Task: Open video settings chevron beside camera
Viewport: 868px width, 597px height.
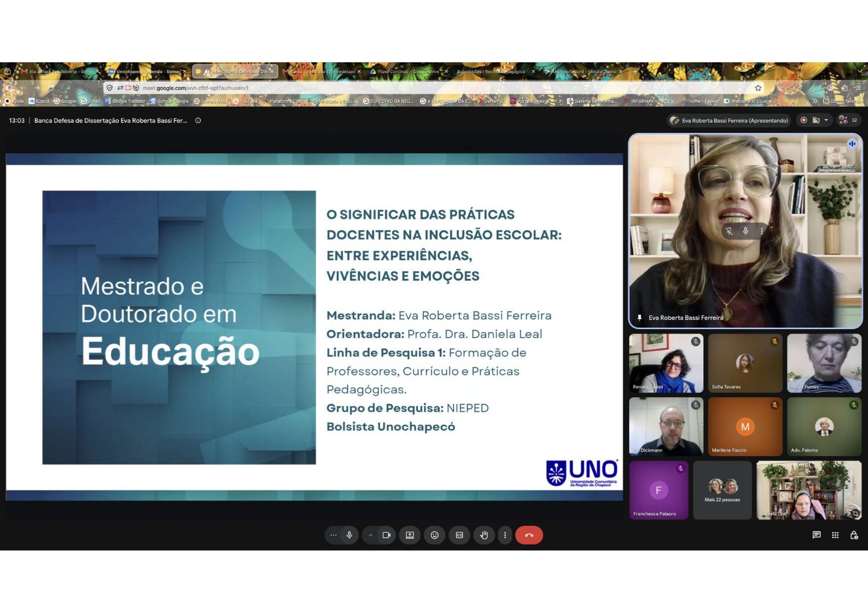Action: click(x=370, y=535)
